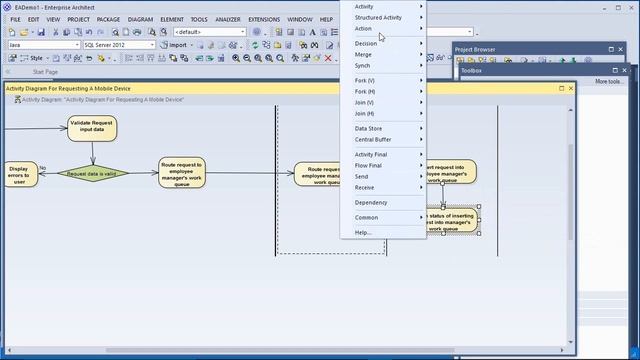The image size is (640, 360).
Task: Choose Activity Final from the menu
Action: [383, 154]
